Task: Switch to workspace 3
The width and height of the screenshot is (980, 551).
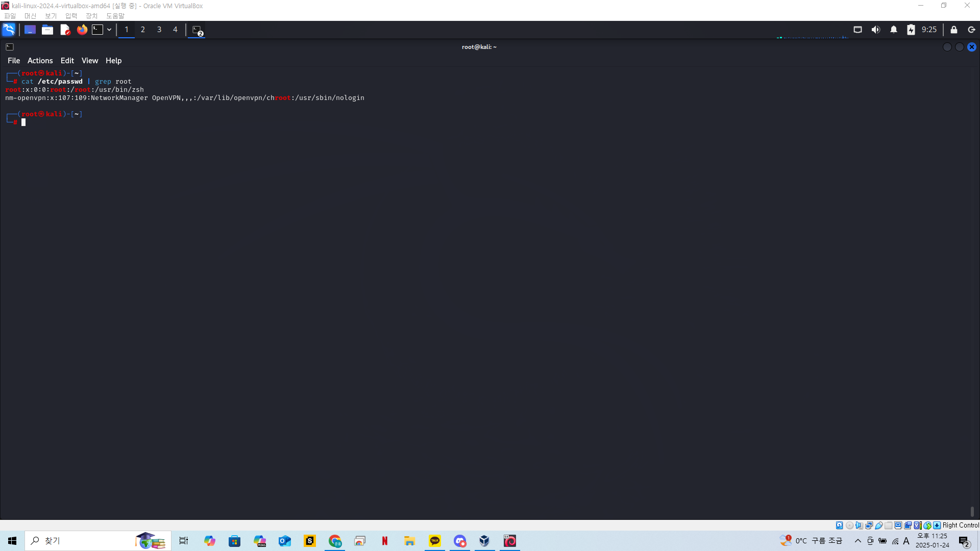Action: pos(159,30)
